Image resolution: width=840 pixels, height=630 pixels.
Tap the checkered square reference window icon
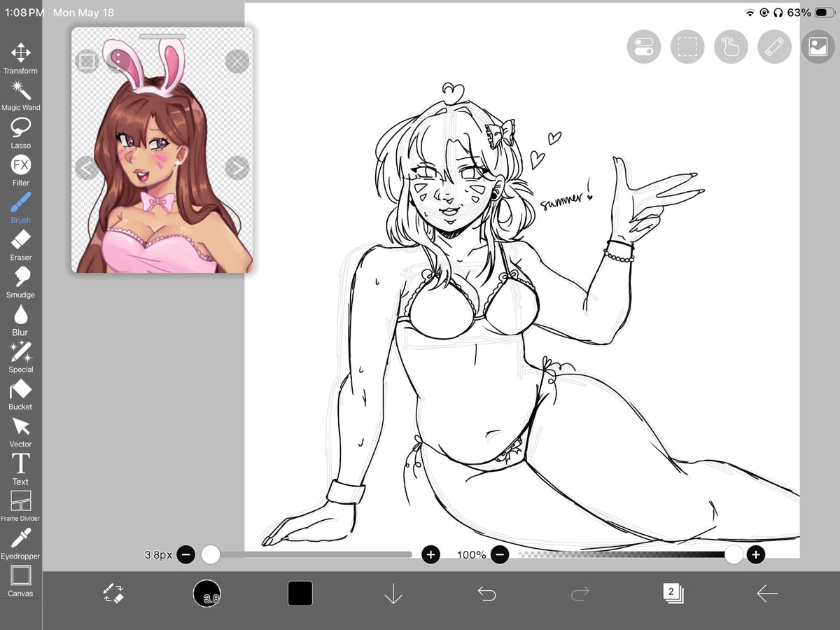(x=87, y=62)
